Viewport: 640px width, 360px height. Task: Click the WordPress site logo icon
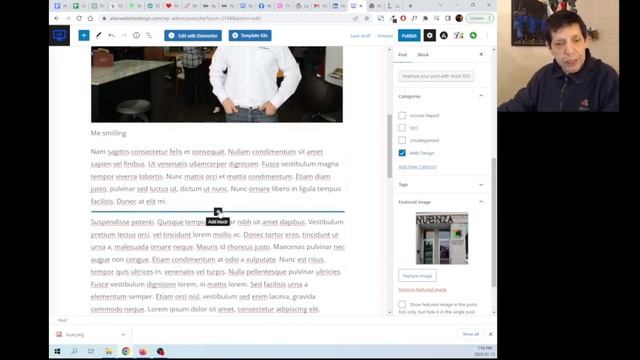(x=60, y=36)
